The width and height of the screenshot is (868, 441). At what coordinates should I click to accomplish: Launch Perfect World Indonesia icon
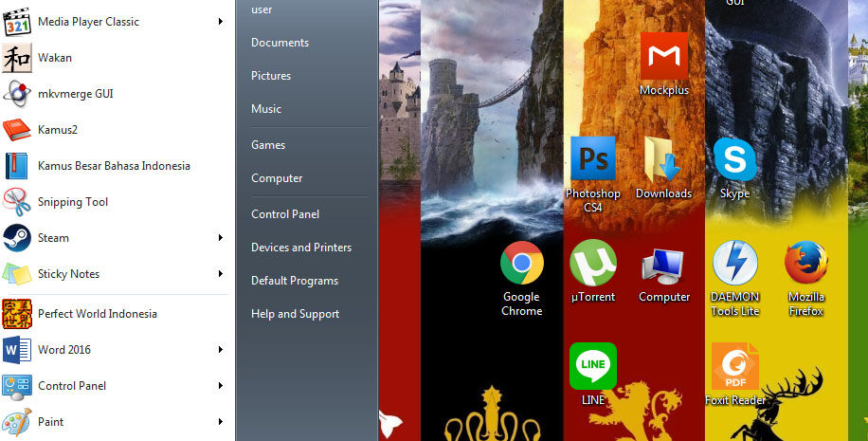tap(17, 314)
